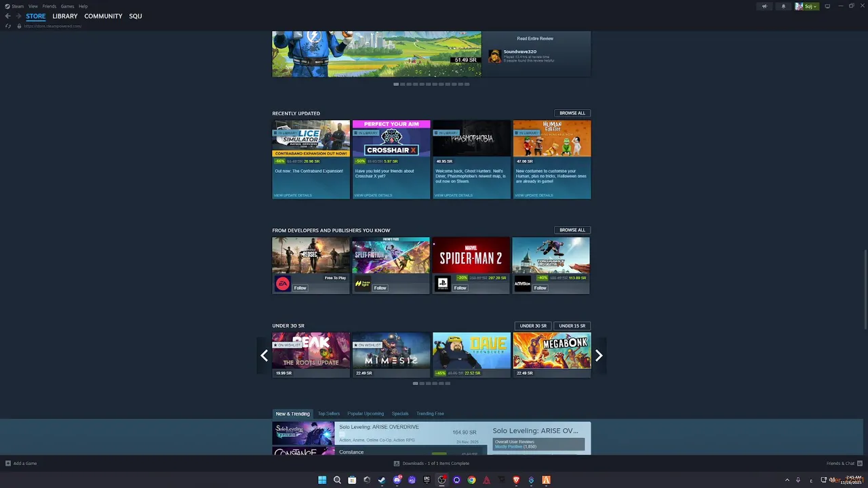Click the Activision publisher logo
Viewport: 868px width, 488px height.
coord(523,284)
